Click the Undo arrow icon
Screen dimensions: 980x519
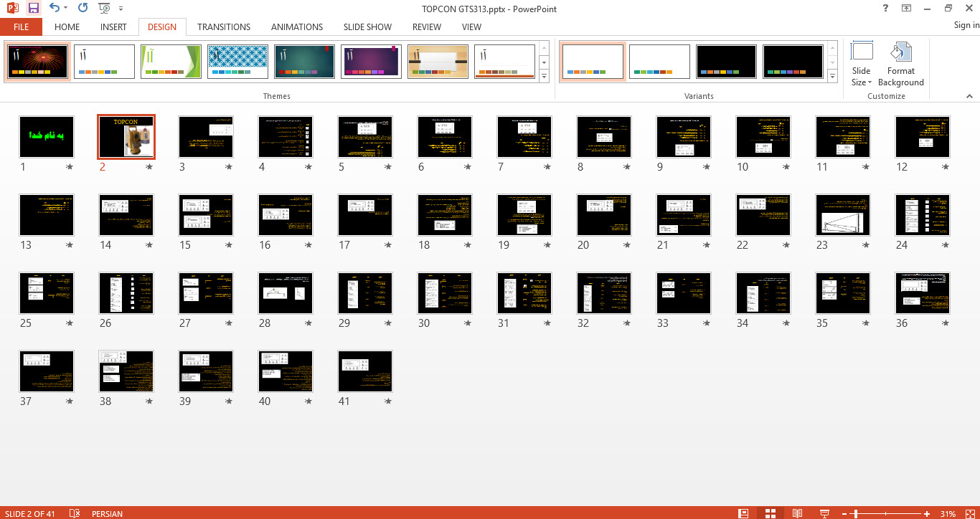[55, 9]
